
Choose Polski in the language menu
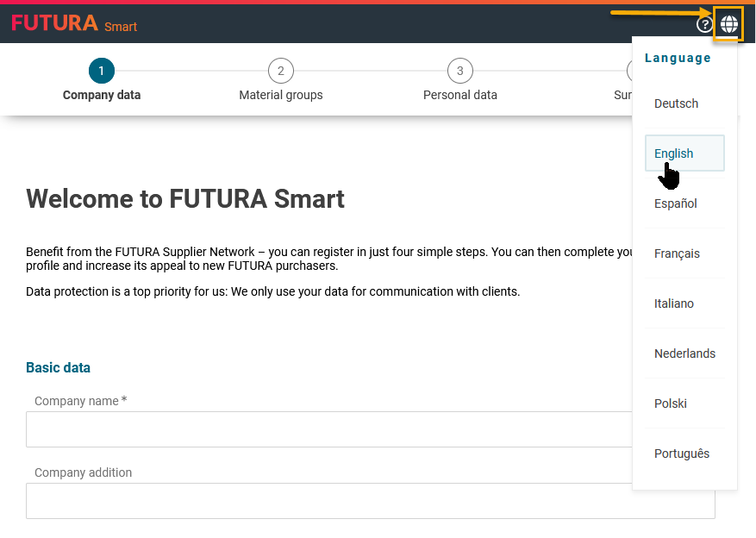pos(671,403)
